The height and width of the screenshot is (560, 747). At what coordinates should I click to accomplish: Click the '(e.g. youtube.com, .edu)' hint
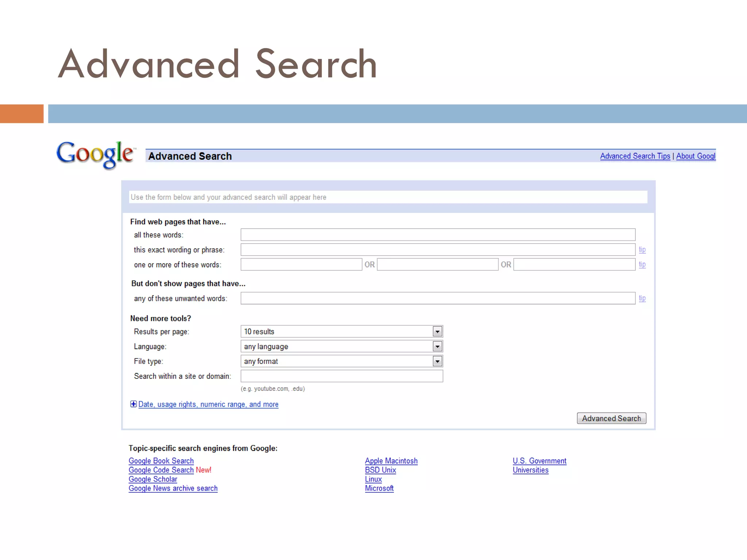[272, 389]
